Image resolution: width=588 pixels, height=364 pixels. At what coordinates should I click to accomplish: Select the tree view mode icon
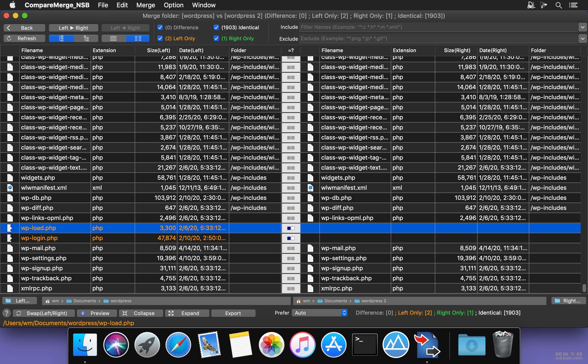[x=61, y=38]
